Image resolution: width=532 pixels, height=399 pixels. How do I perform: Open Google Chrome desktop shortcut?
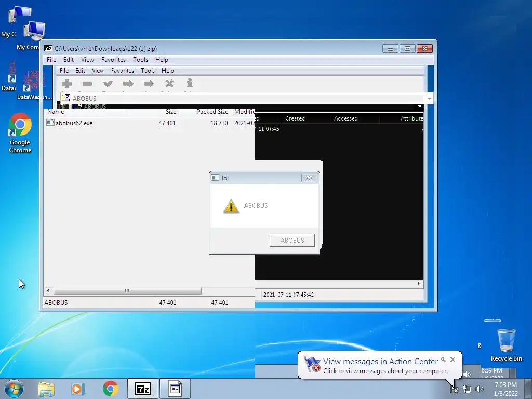(x=20, y=132)
